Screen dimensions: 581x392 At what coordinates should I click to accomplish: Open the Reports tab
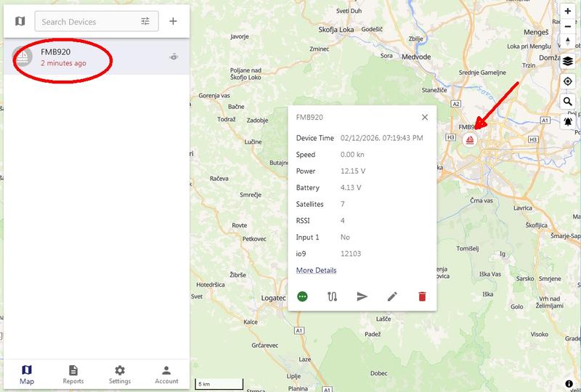(x=73, y=375)
